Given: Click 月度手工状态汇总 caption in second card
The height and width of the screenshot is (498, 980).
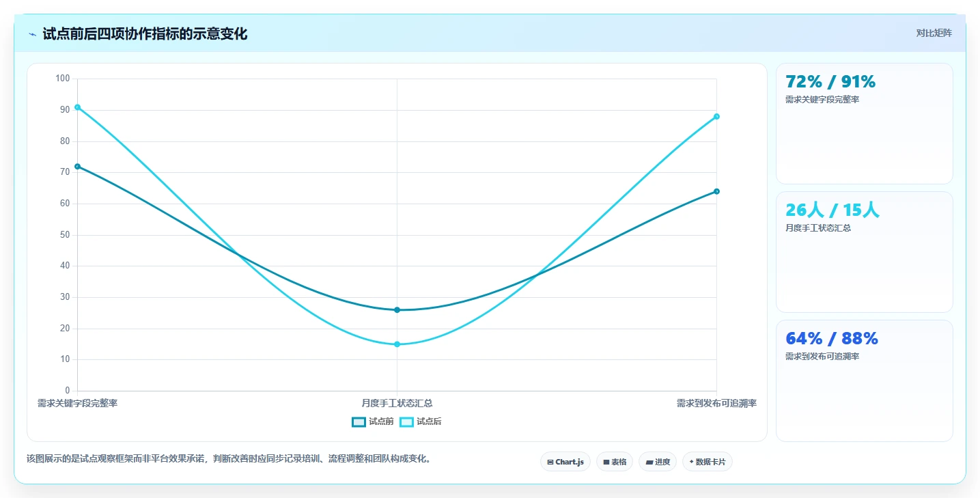Looking at the screenshot, I should 818,228.
